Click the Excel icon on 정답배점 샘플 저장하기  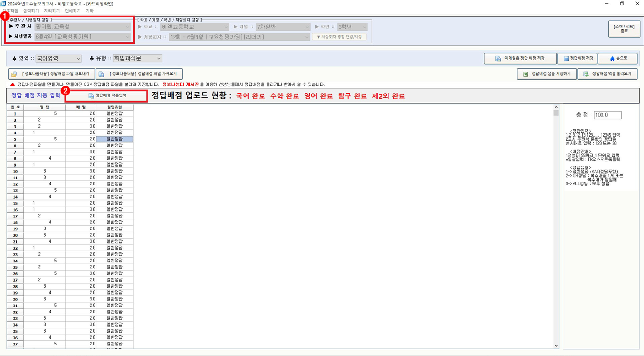[x=526, y=74]
